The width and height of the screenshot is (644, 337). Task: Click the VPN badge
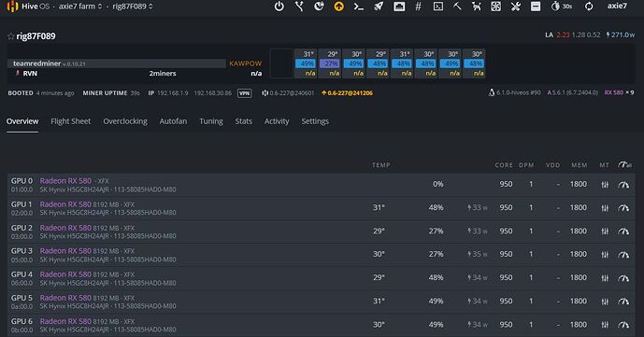coord(245,93)
